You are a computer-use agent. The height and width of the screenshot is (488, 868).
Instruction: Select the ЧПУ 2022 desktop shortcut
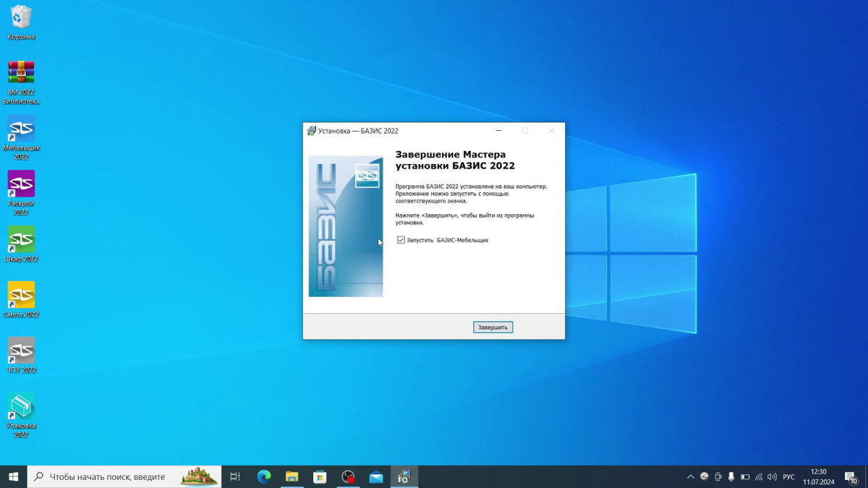tap(21, 356)
